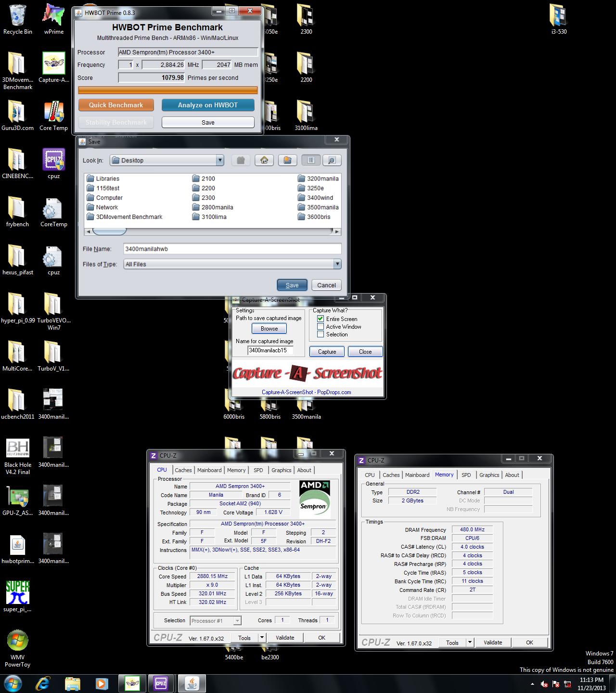616x693 pixels.
Task: Select the CoreTemp gear file desktop icon
Action: 53,212
